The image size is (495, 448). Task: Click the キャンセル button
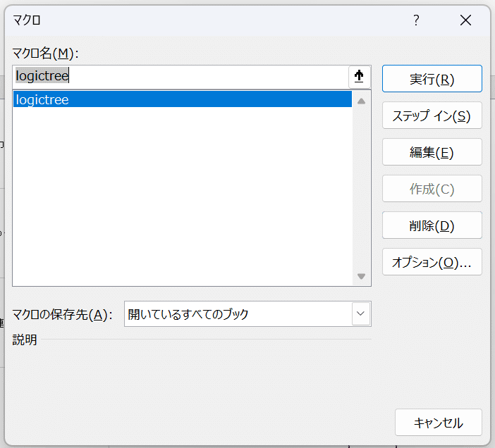[438, 423]
